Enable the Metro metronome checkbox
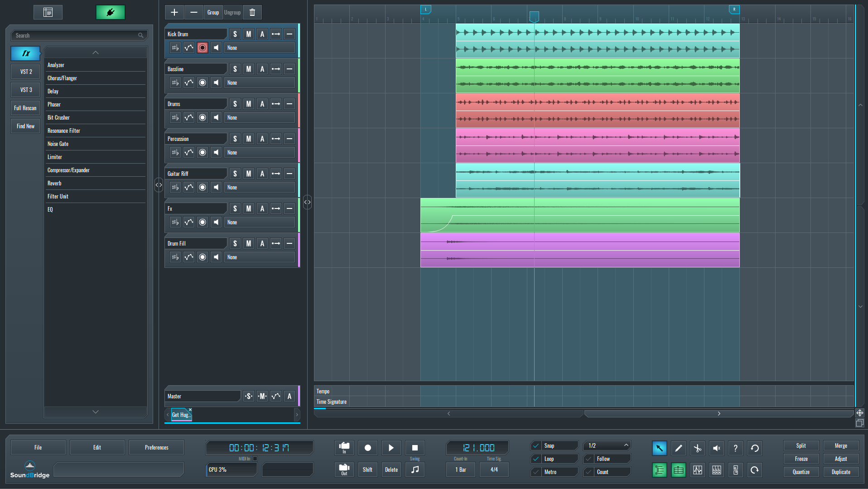 536,472
